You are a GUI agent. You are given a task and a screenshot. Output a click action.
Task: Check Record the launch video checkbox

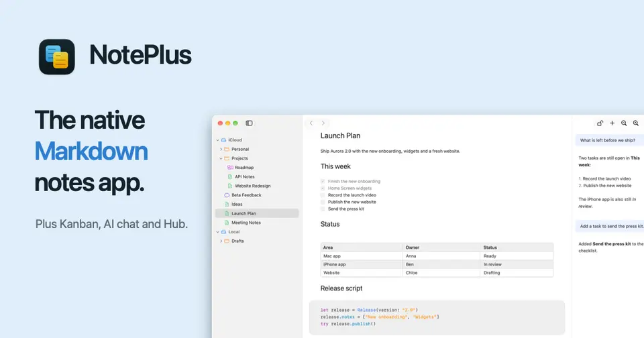pos(323,195)
